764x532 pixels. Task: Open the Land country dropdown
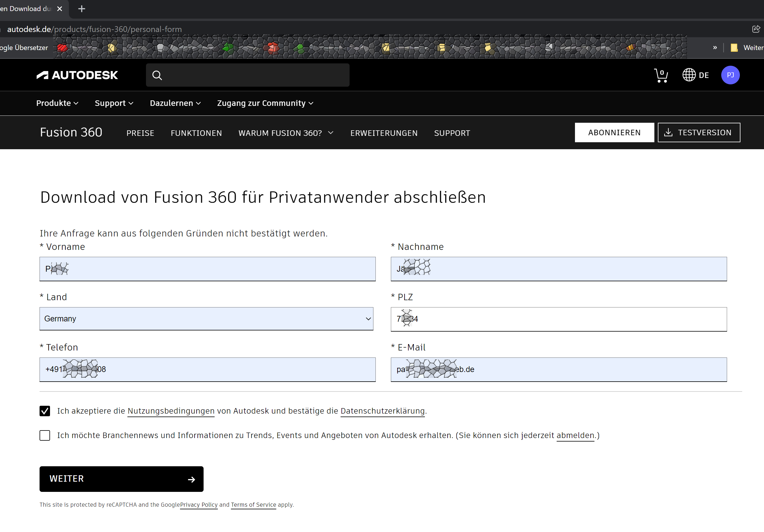[206, 319]
